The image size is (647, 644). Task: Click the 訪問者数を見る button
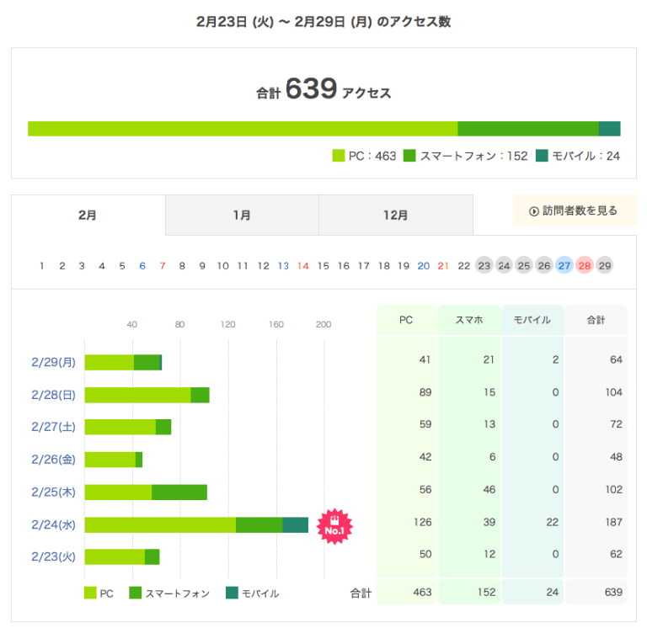[x=575, y=210]
